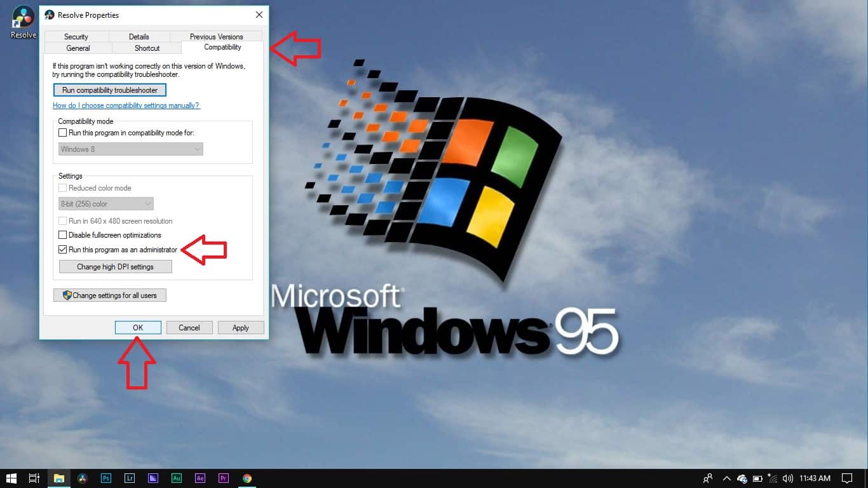Switch to Google Chrome on the taskbar

(247, 478)
